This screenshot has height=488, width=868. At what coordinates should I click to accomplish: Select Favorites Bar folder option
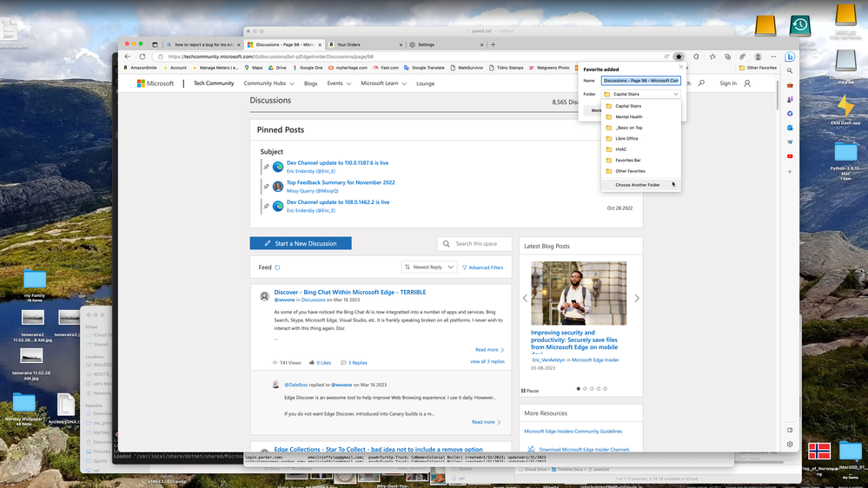pyautogui.click(x=641, y=160)
